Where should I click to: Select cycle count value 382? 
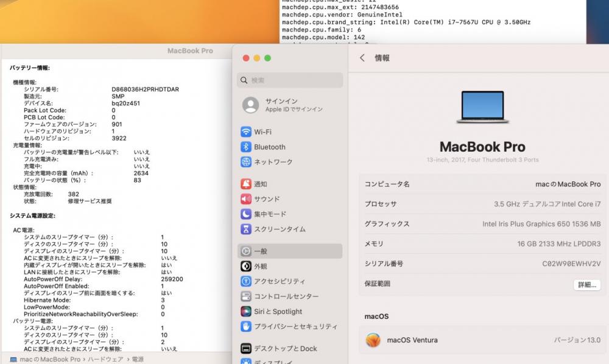[x=74, y=194]
